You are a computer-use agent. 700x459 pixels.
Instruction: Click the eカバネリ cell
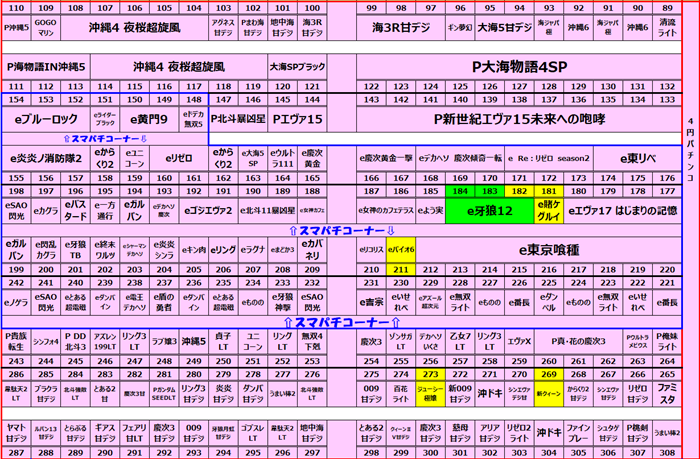pos(312,250)
